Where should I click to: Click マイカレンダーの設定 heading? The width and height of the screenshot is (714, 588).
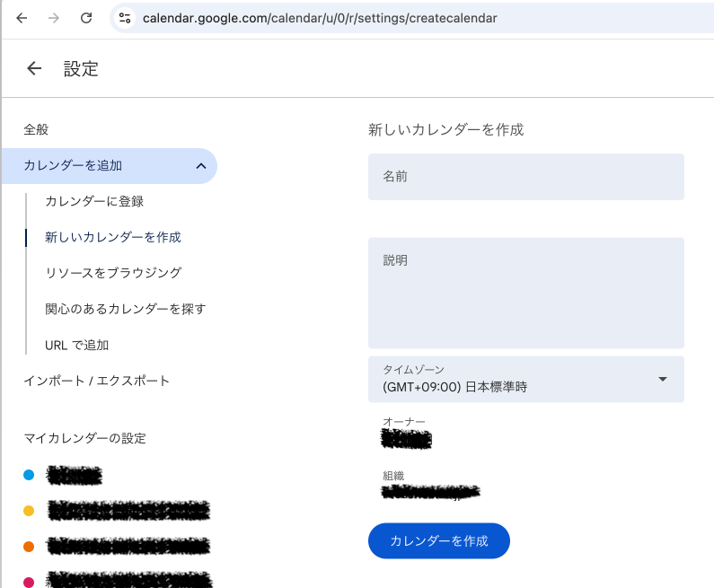point(84,438)
